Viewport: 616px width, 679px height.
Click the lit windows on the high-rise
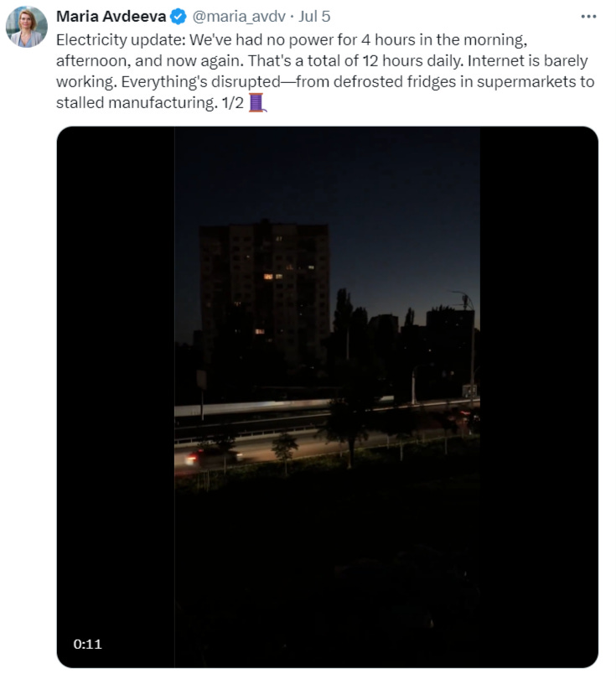click(272, 277)
